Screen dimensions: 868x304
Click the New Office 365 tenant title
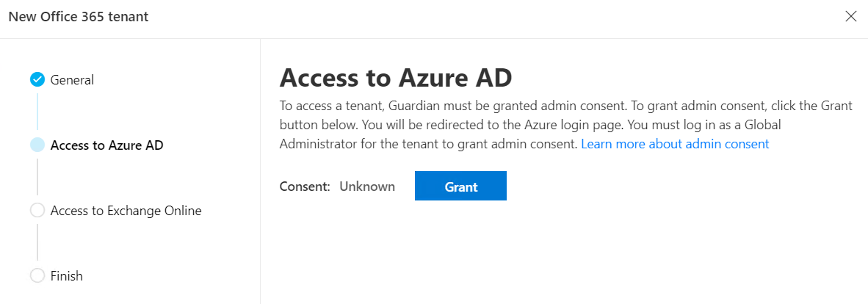[79, 17]
